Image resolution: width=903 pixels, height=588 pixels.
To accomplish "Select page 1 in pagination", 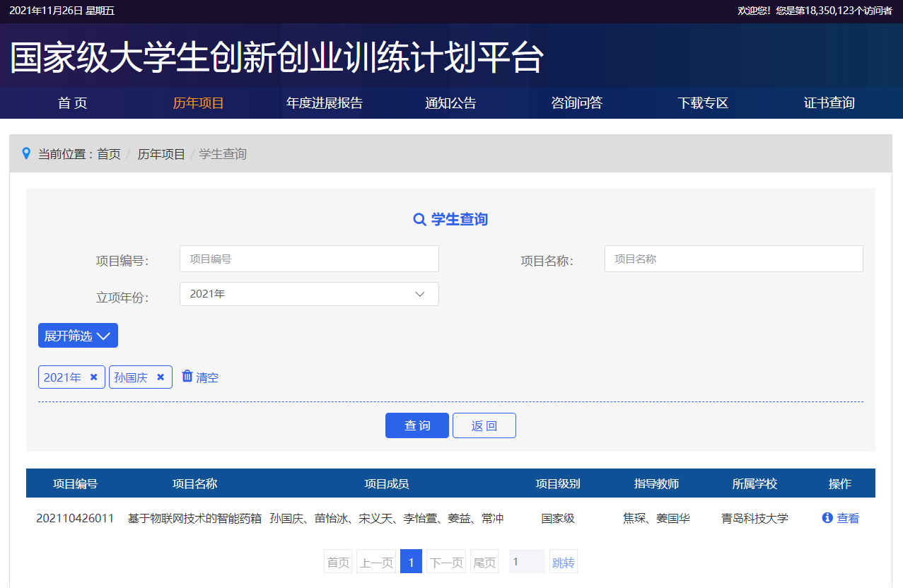I will (x=411, y=563).
